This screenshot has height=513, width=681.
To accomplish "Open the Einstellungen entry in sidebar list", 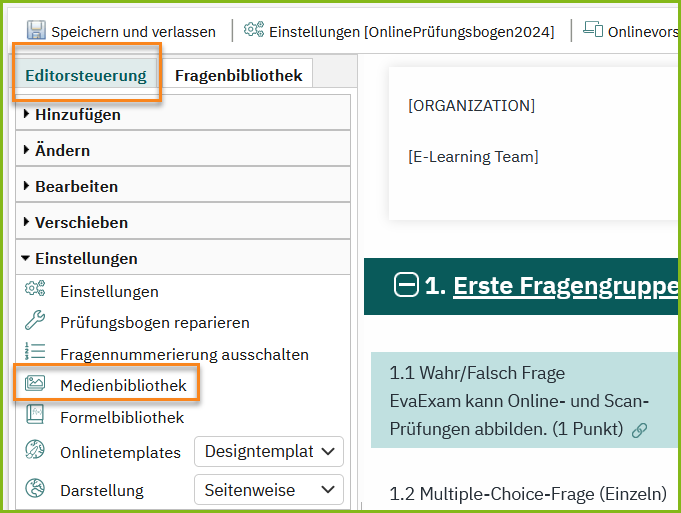I will point(109,291).
